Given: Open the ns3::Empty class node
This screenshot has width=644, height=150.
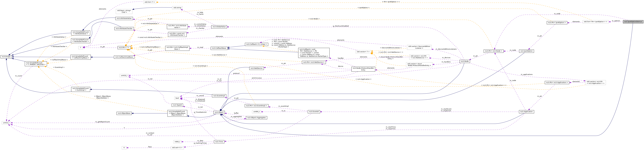Looking at the screenshot, I should (6, 57).
